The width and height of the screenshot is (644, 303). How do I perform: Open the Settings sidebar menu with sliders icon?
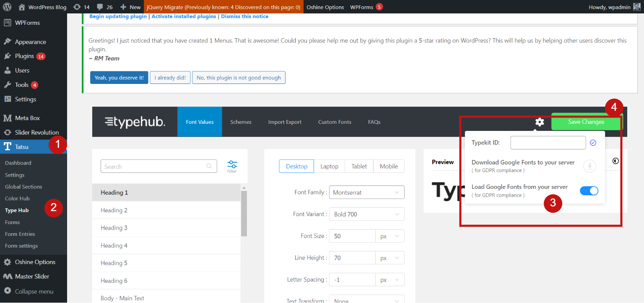coord(34,99)
